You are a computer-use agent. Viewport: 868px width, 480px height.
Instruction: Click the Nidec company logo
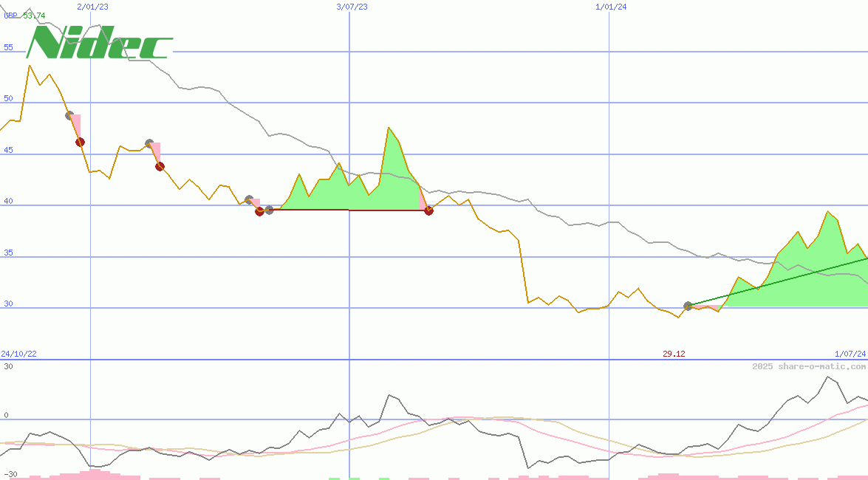coord(100,44)
